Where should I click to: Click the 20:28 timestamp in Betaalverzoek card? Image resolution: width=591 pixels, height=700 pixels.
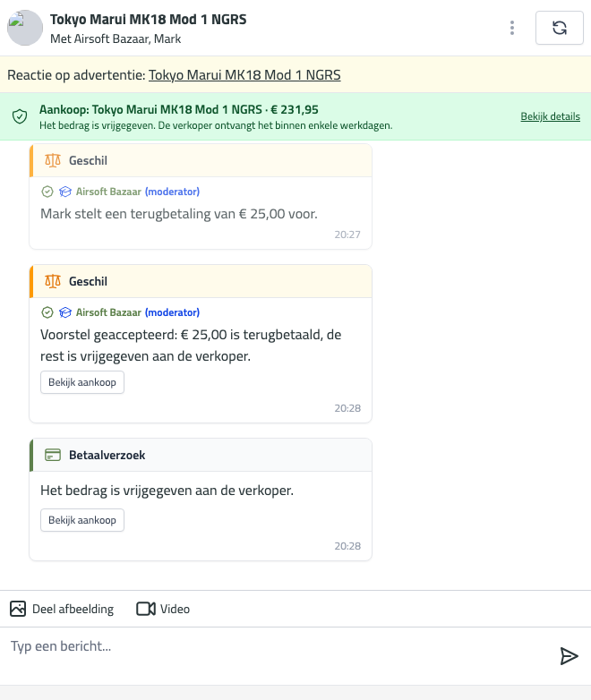click(347, 546)
